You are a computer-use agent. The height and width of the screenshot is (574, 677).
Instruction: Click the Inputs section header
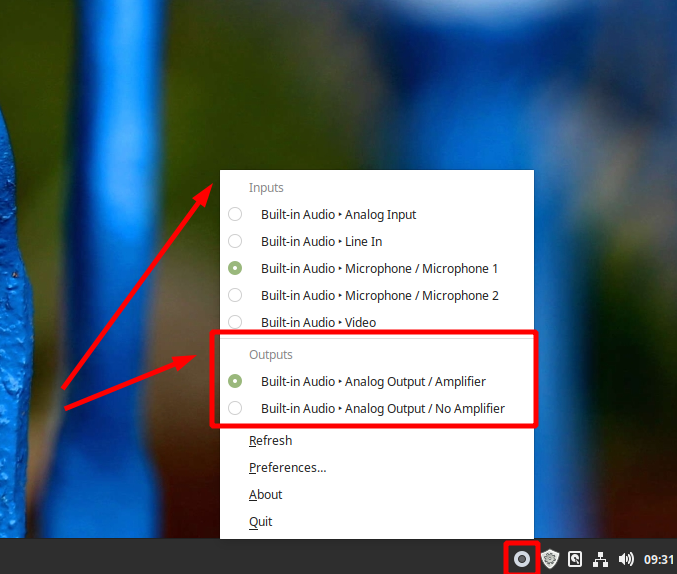tap(266, 188)
